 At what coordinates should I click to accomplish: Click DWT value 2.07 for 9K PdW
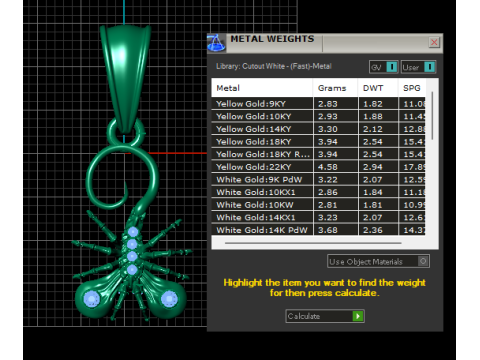tap(373, 180)
